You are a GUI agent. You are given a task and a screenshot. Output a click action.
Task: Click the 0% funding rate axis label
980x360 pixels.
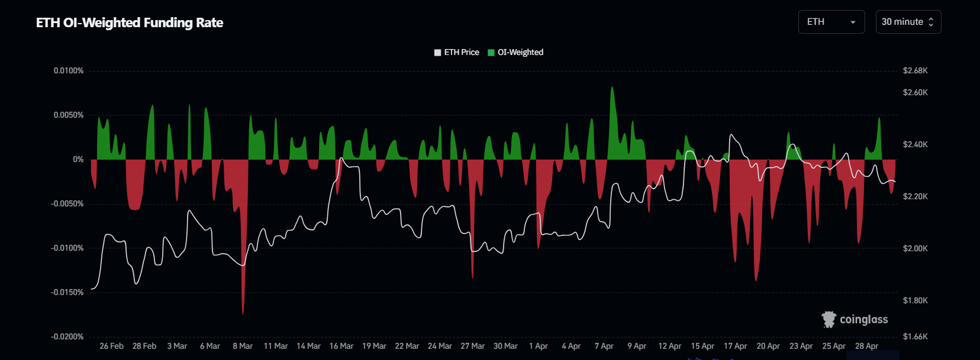[78, 160]
